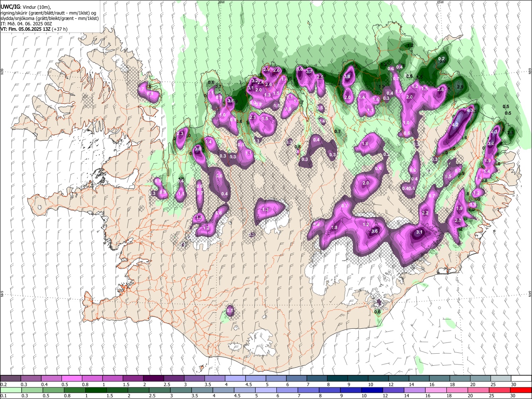Pick the darkest purple 2–2.5 upper legend swatch
This screenshot has height=399, width=532.
pyautogui.click(x=153, y=378)
